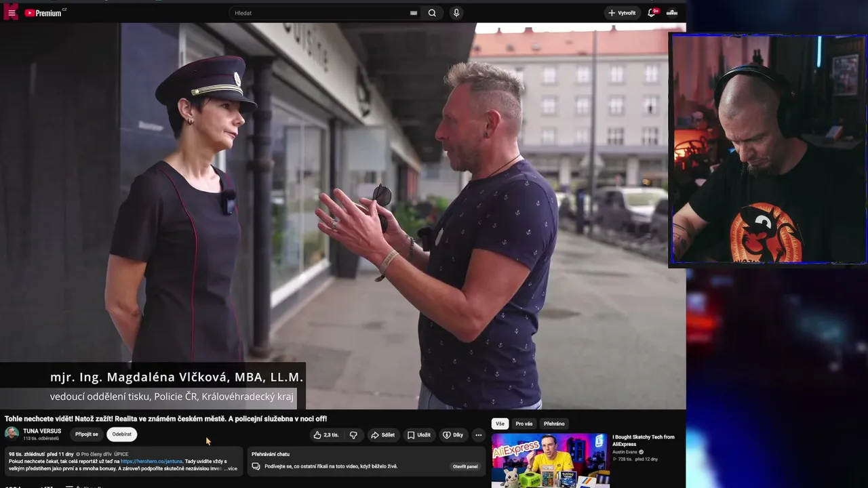The height and width of the screenshot is (488, 868).
Task: Select the Pro vás filter chip
Action: click(x=524, y=424)
